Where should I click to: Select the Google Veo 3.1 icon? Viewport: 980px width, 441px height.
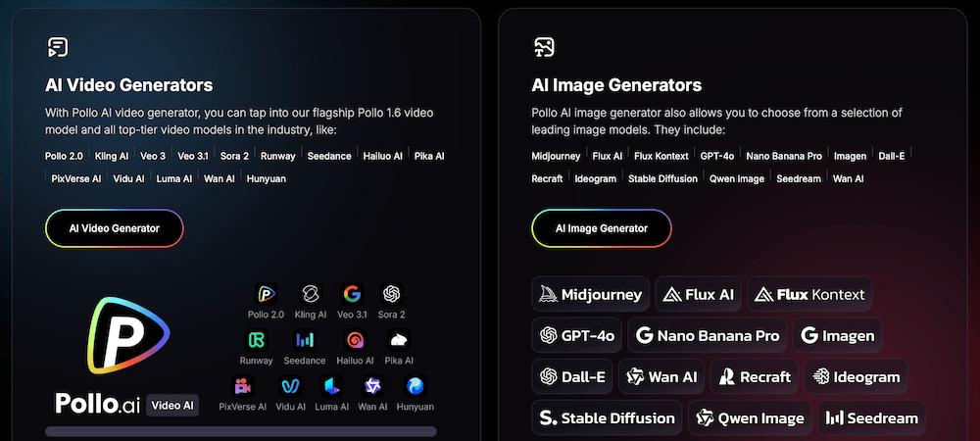(x=353, y=292)
